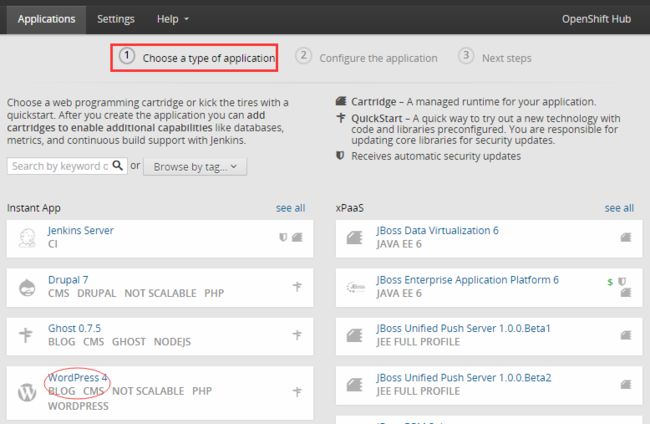Click the quickstart icon on WordPress 4 row
The image size is (650, 424).
pyautogui.click(x=297, y=391)
